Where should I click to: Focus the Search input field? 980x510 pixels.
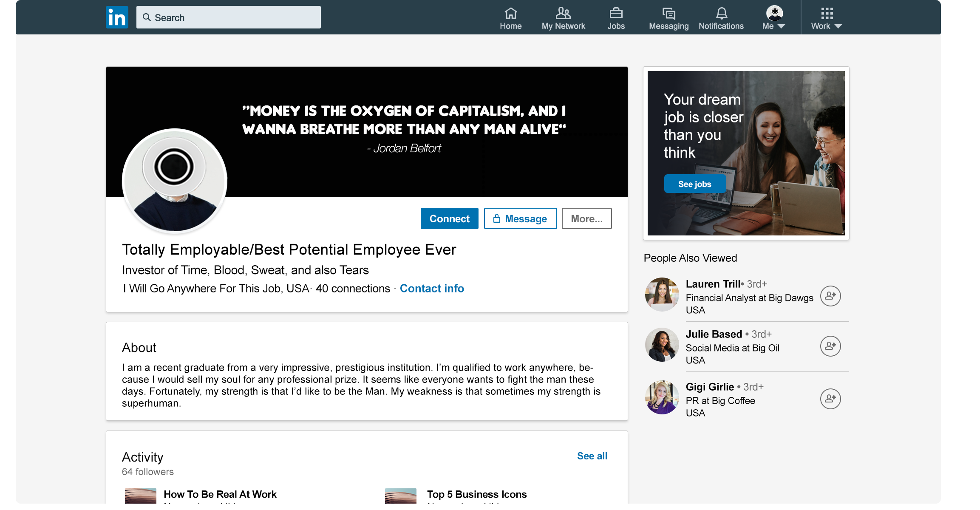pos(229,17)
